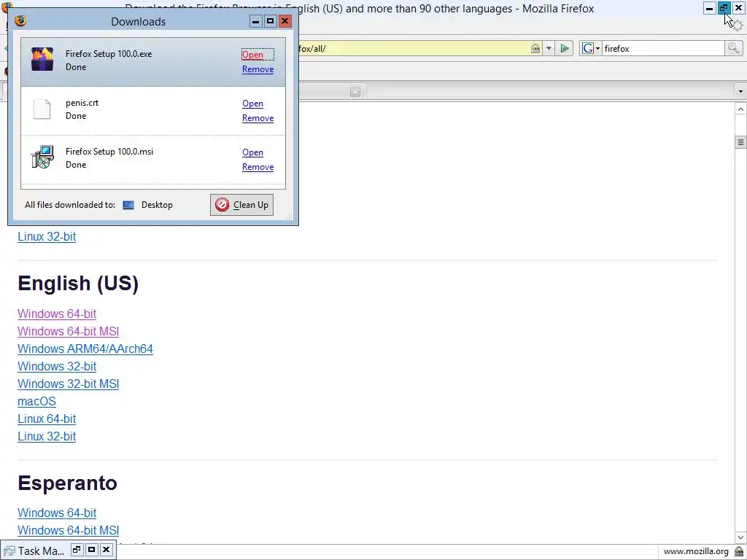
Task: Click www.mozilla.org in the status bar
Action: 696,551
